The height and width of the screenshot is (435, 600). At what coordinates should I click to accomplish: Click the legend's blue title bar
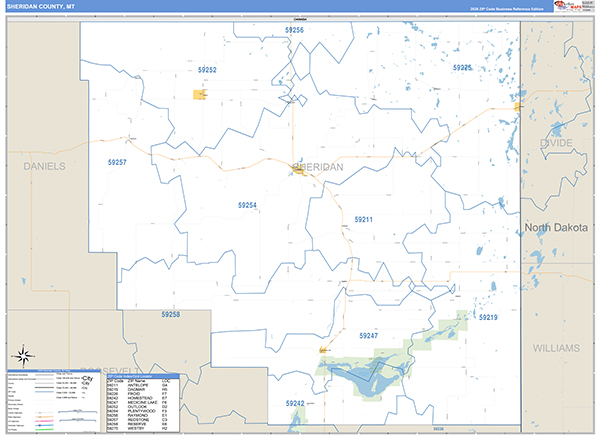point(54,371)
